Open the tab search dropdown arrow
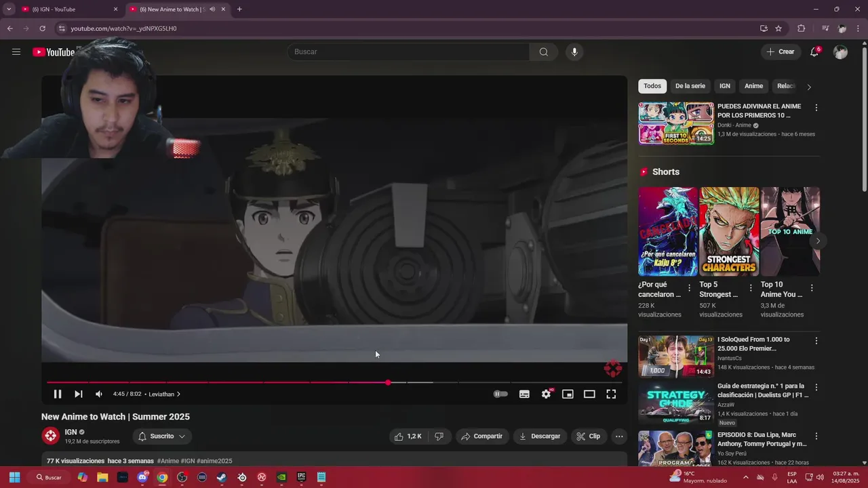This screenshot has height=488, width=868. point(9,9)
